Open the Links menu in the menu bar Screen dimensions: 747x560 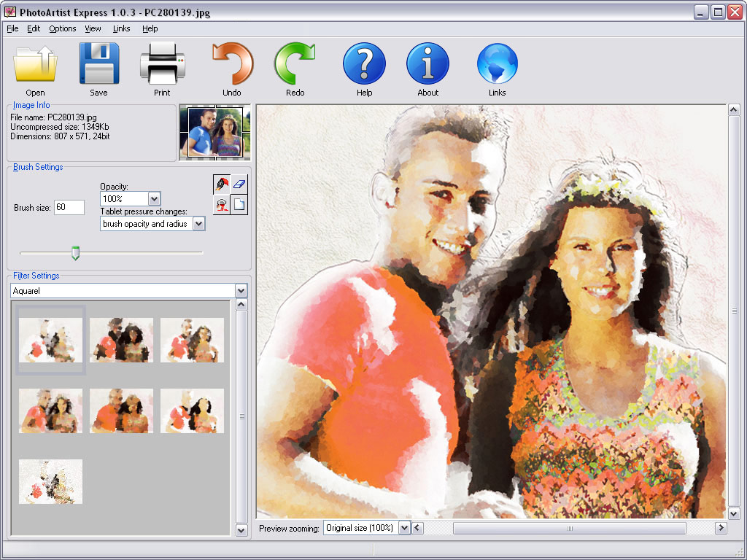(x=122, y=28)
